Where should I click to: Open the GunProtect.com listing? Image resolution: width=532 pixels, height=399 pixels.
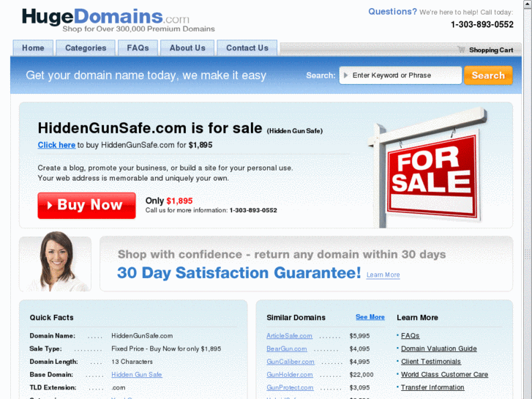(290, 387)
